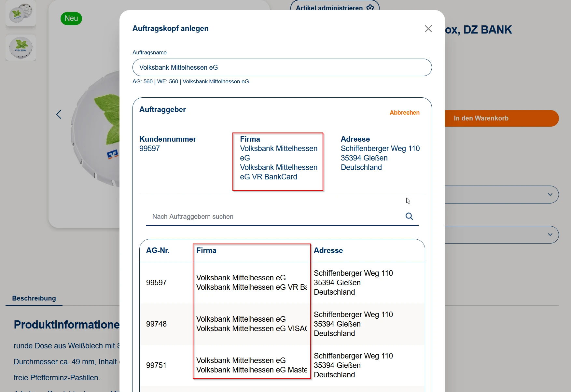Go to previous product image arrow
This screenshot has height=392, width=571.
tap(59, 114)
